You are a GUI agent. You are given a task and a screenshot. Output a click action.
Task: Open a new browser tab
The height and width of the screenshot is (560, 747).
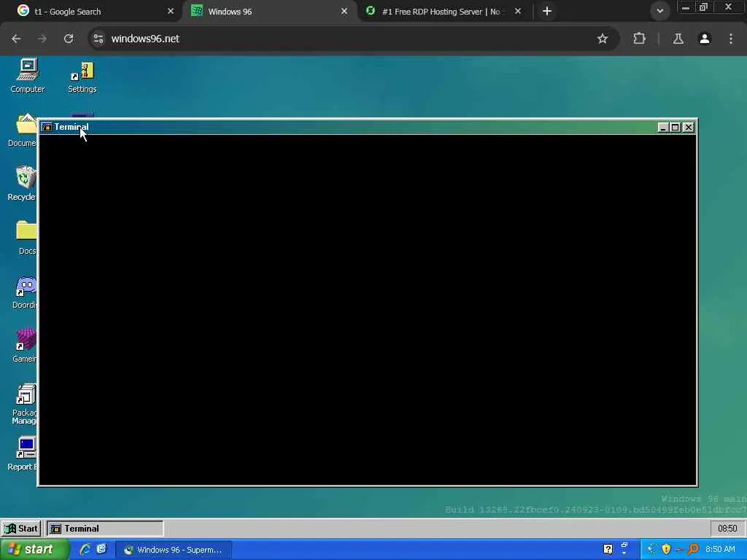(x=547, y=11)
